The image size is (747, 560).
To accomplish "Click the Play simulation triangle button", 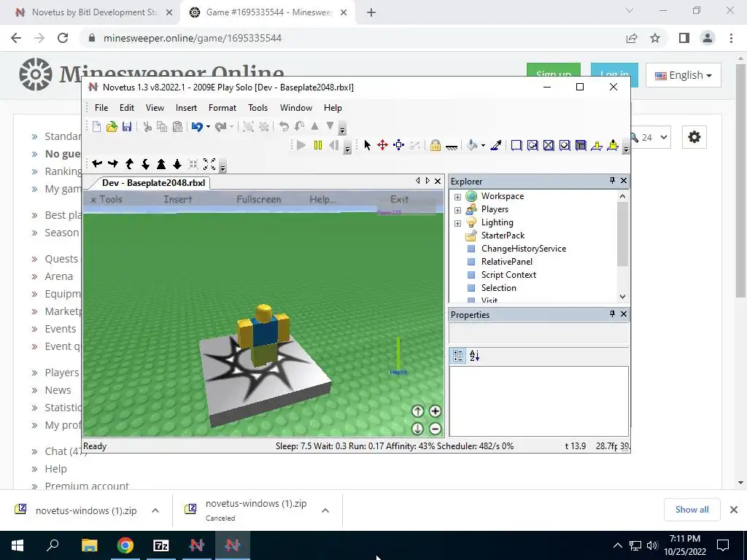I will click(301, 145).
